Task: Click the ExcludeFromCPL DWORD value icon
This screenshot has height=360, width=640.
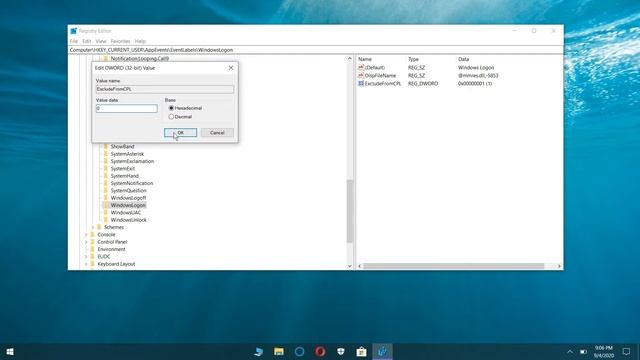Action: pos(361,83)
